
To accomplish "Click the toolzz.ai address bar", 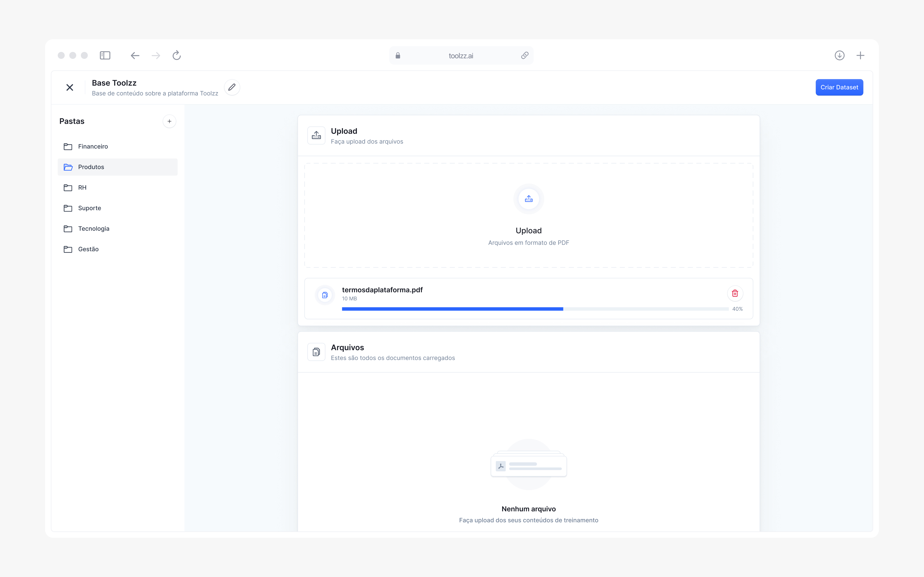I will pyautogui.click(x=461, y=56).
